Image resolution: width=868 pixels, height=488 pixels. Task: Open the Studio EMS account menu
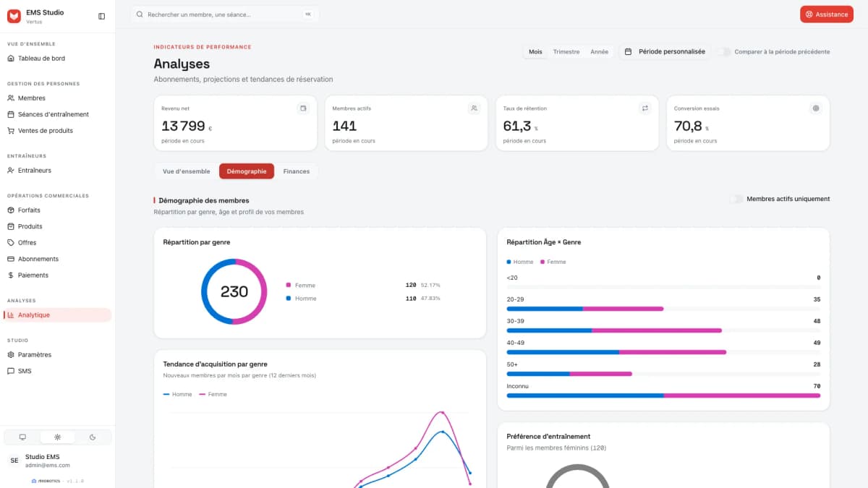tap(57, 461)
